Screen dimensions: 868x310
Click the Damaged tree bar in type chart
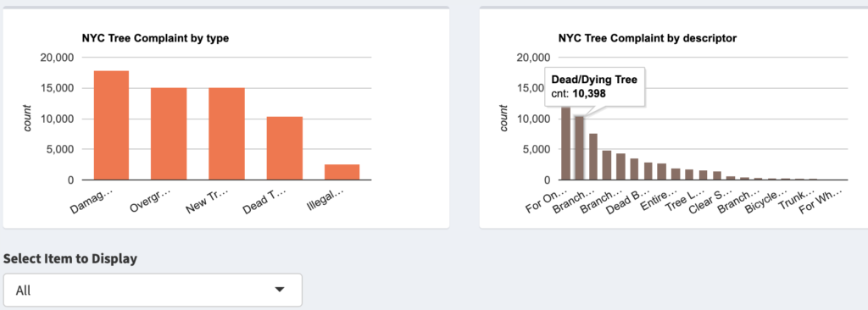111,125
